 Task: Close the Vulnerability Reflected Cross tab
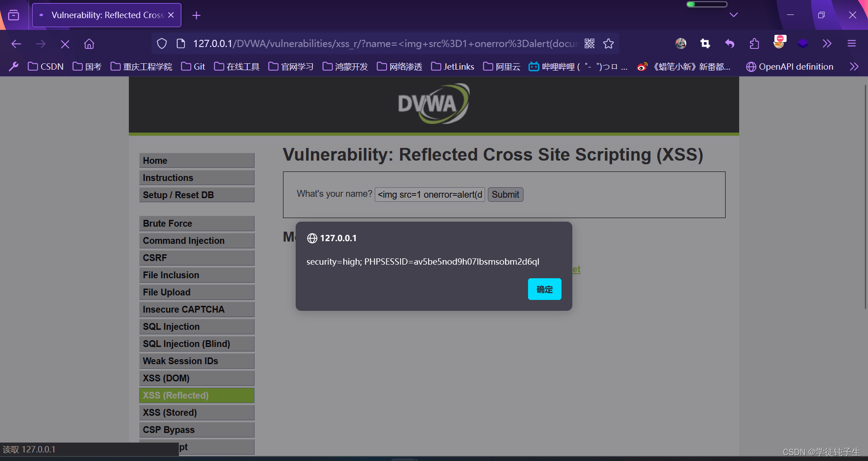pyautogui.click(x=171, y=15)
